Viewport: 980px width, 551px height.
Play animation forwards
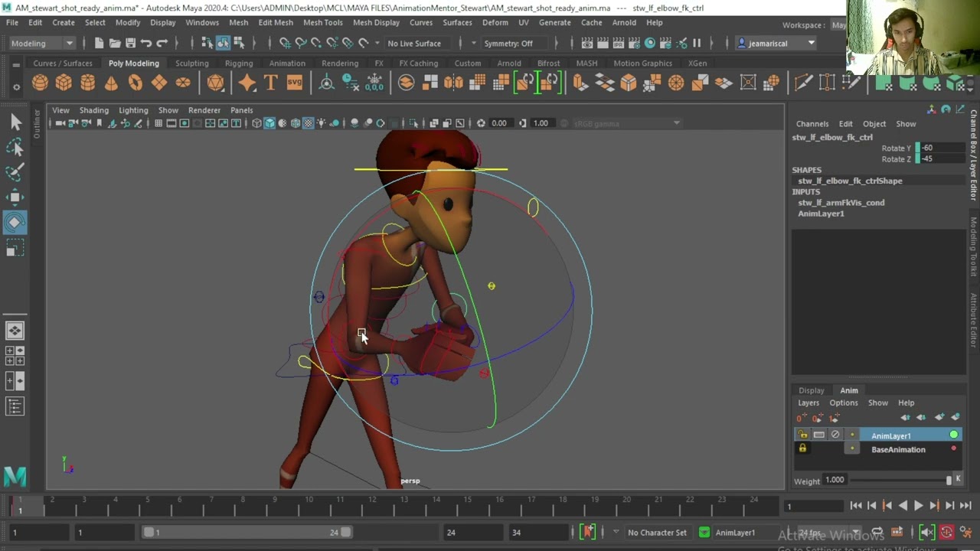918,505
